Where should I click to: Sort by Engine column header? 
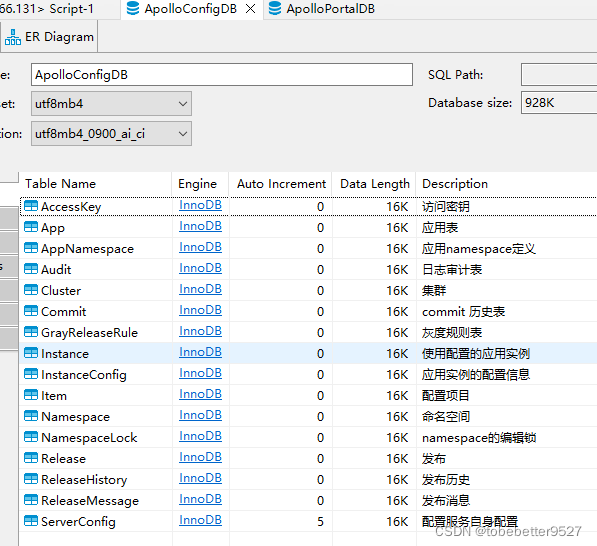(200, 184)
